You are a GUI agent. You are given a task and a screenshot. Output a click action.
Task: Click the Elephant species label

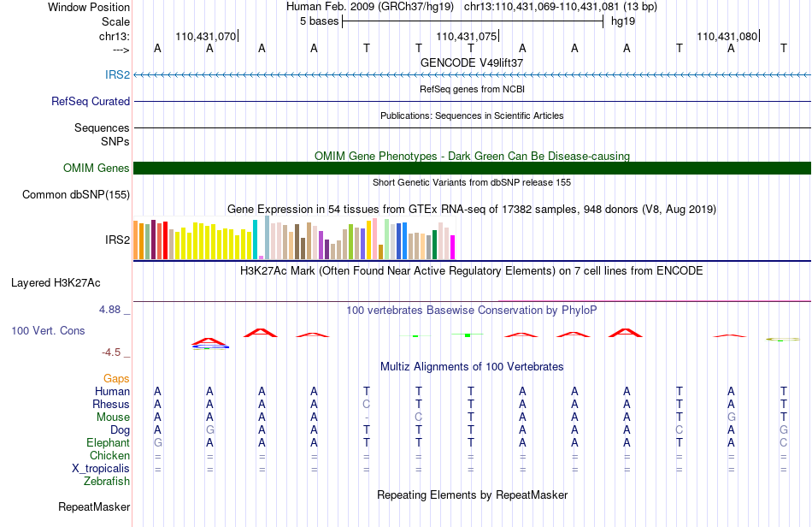(108, 443)
